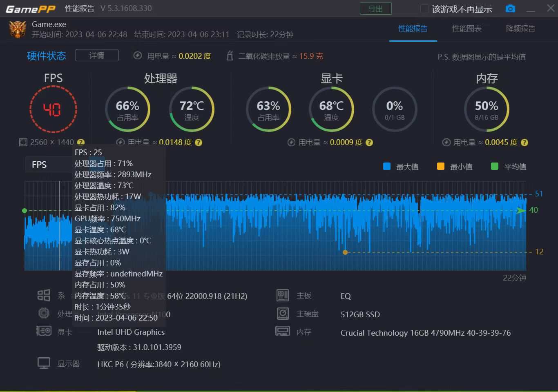
Task: Click the white vertical cursor line on chart
Action: coord(60,226)
